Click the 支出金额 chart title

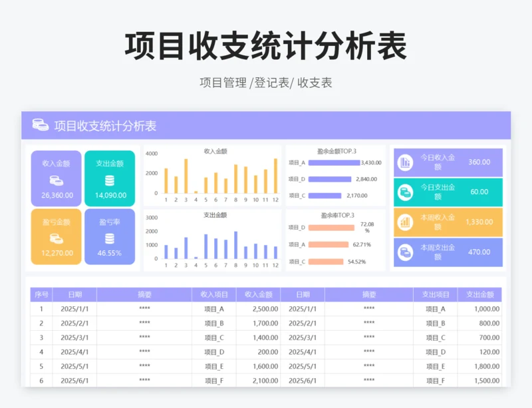click(215, 215)
